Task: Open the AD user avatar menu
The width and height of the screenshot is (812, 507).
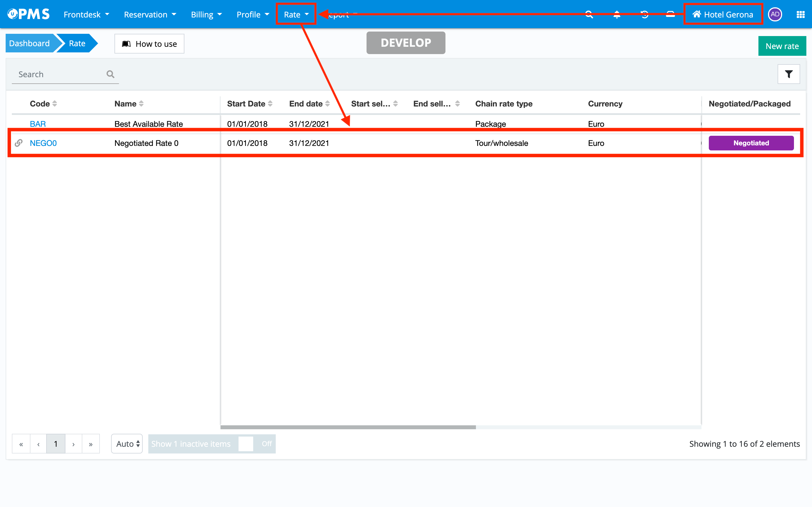Action: tap(775, 14)
